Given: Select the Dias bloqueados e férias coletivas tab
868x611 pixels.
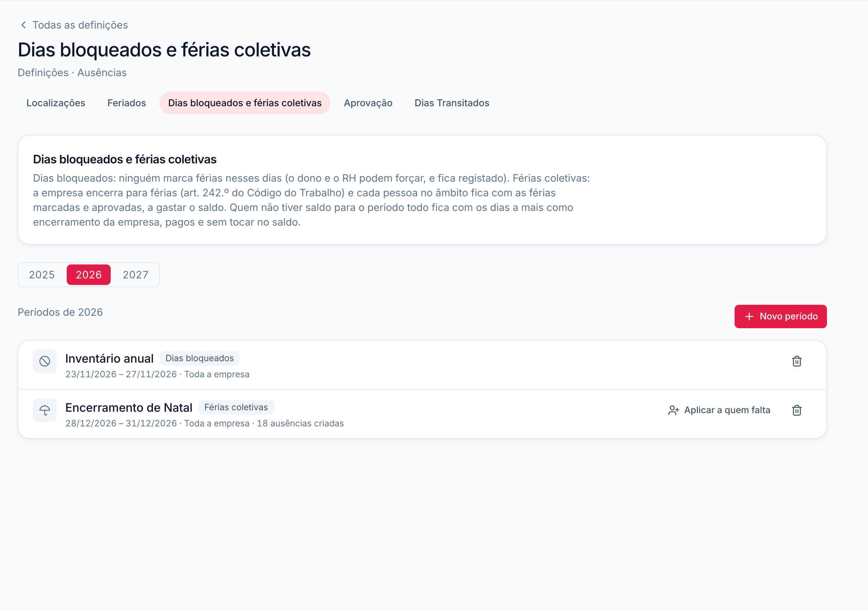Looking at the screenshot, I should click(244, 103).
